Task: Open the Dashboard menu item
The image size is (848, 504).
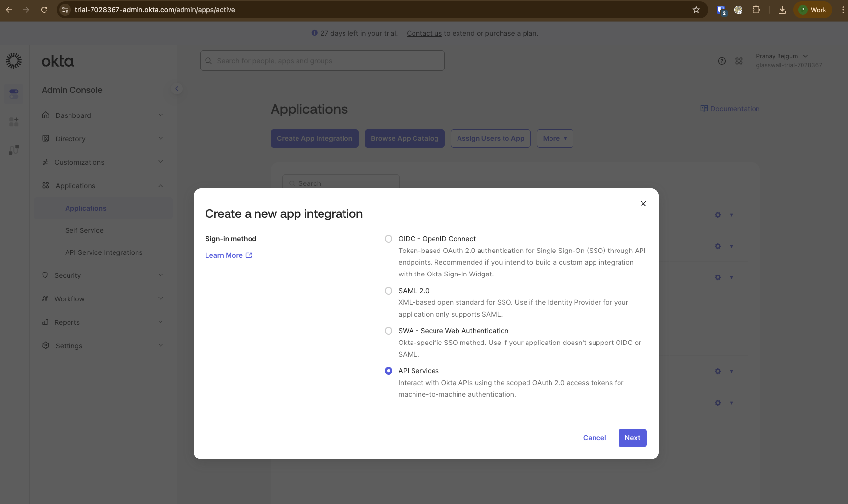Action: (103, 115)
